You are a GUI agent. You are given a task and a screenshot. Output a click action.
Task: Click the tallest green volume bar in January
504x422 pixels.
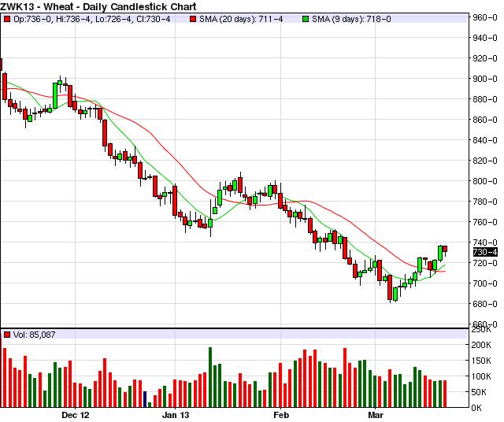pos(210,377)
